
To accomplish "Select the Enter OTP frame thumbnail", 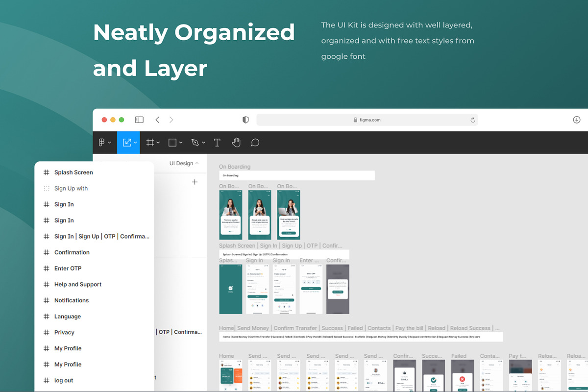I will point(311,289).
